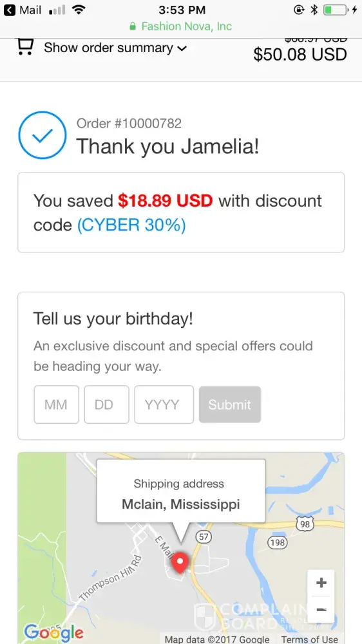Select the DD birthday day field

coord(106,404)
